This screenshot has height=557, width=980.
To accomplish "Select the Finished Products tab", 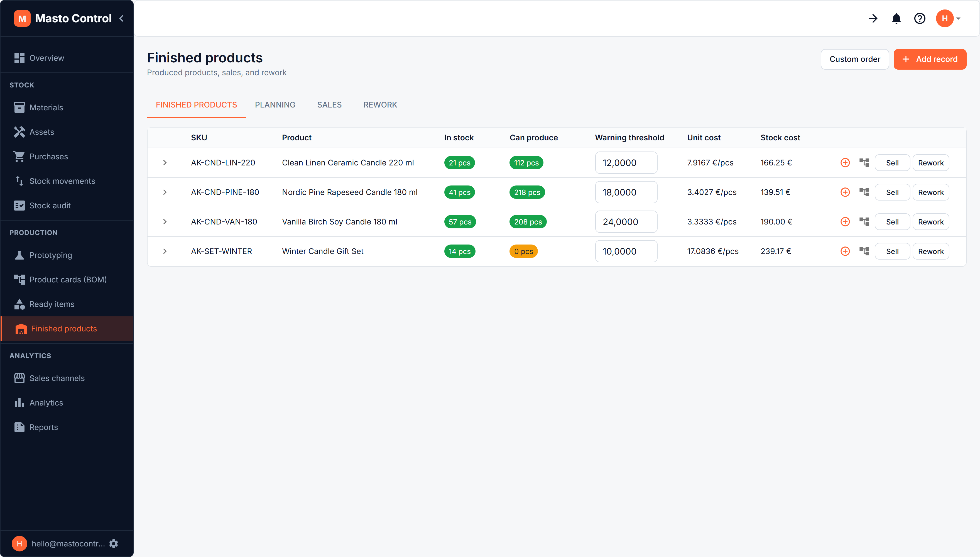I will tap(196, 105).
